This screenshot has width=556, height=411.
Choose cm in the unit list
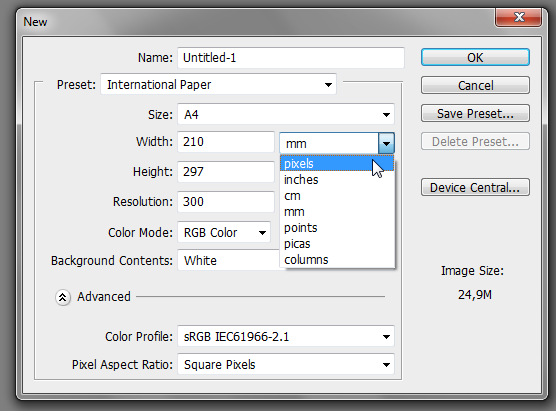coord(337,196)
